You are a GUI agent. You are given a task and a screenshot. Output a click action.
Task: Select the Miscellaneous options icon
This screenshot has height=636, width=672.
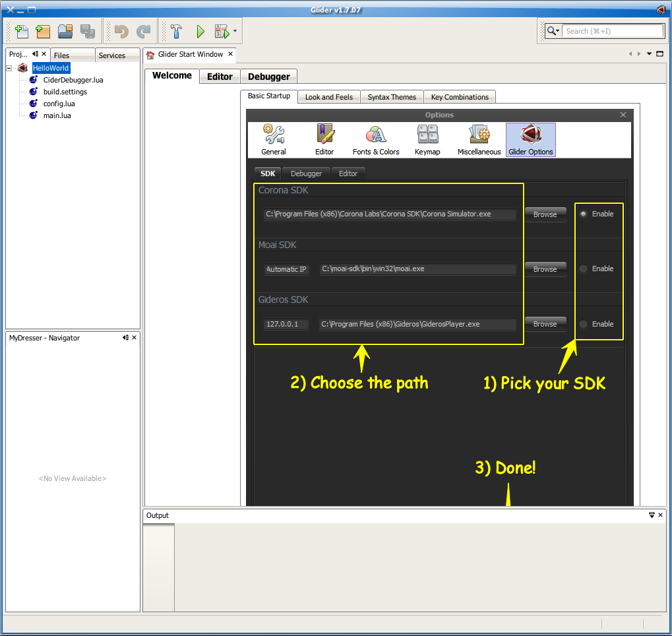(479, 140)
